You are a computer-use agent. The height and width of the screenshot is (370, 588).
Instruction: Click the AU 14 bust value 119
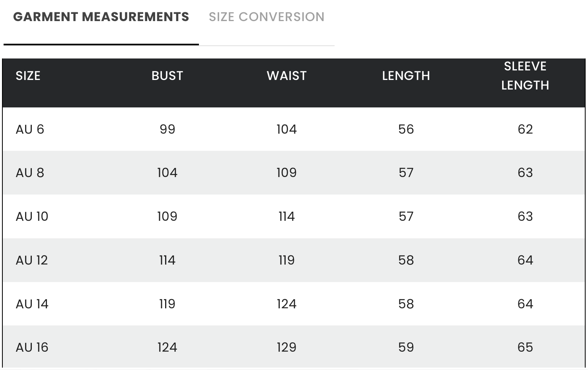(x=167, y=304)
